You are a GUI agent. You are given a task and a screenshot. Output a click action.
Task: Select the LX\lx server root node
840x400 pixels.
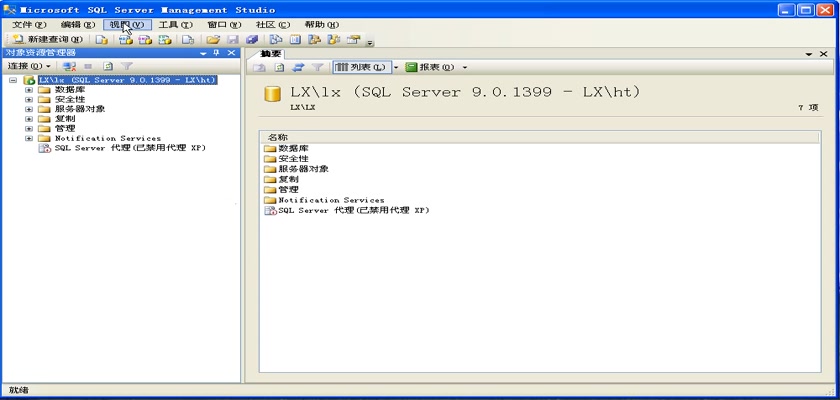click(x=128, y=80)
